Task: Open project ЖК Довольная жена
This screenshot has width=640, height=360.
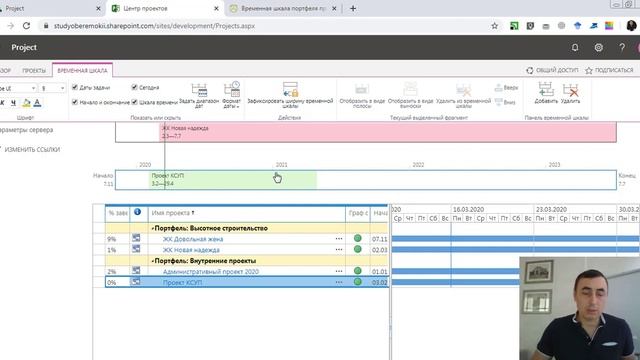Action: 193,239
